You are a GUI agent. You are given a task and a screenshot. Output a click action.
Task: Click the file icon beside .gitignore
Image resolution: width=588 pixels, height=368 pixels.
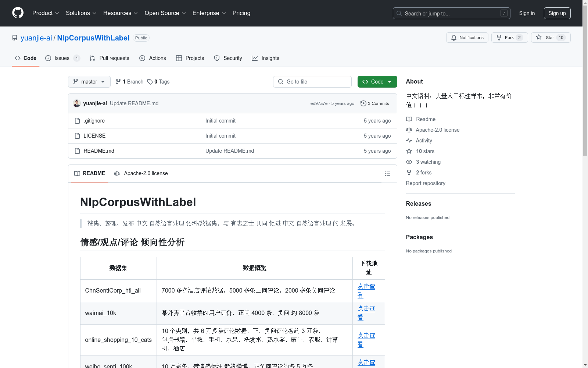(x=77, y=121)
